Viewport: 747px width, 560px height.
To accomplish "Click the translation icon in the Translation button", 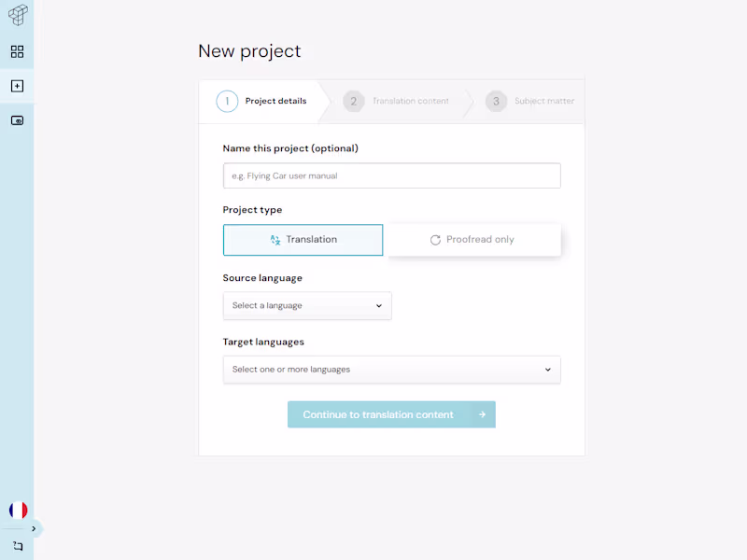I will 275,240.
